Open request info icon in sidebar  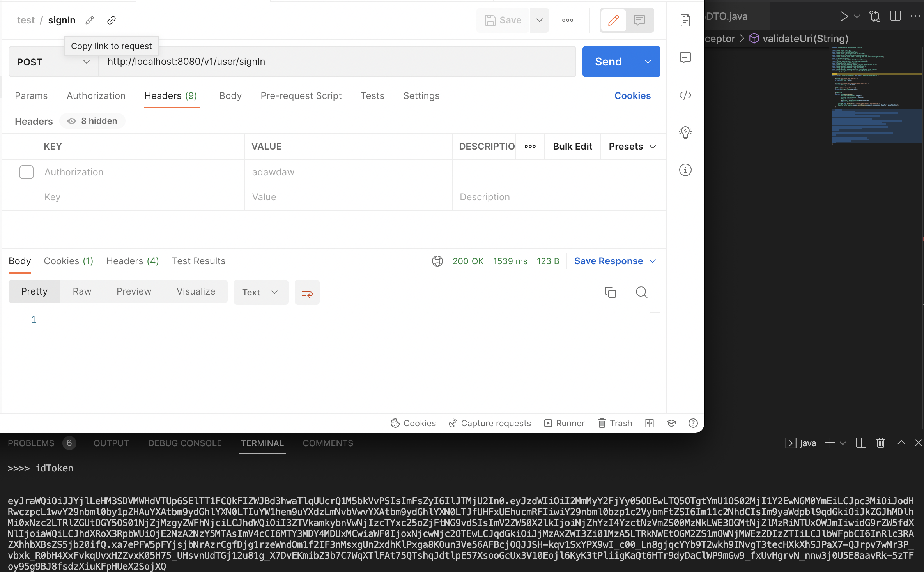[685, 170]
